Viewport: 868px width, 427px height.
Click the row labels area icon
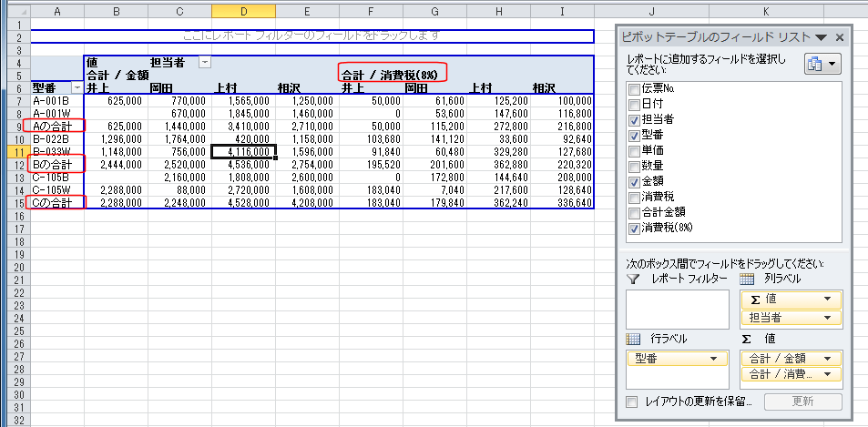click(634, 339)
